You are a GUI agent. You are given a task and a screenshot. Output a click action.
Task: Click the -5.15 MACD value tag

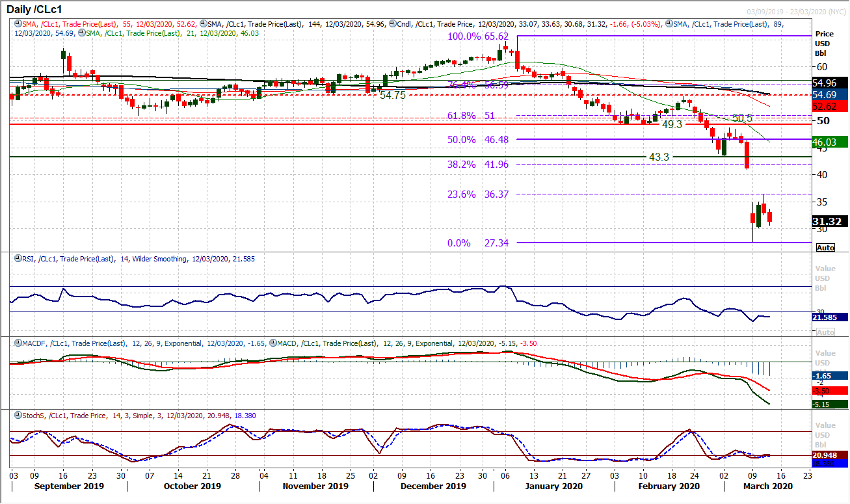point(830,405)
